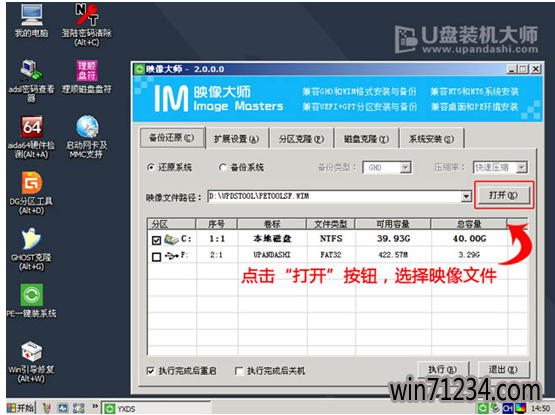Open the PE一键装系统 green icon
555x415 pixels.
pyautogui.click(x=32, y=295)
